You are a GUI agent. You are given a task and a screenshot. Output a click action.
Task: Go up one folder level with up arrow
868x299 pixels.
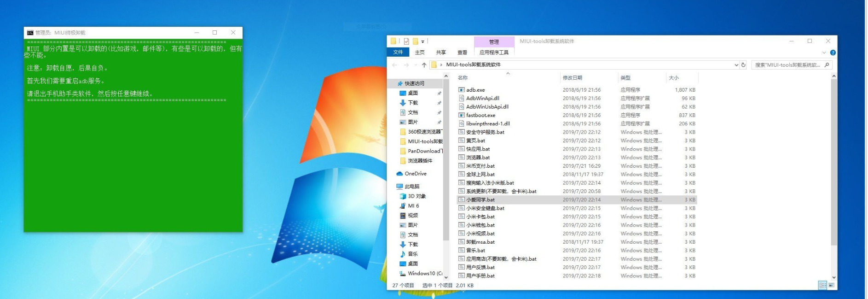coord(424,65)
